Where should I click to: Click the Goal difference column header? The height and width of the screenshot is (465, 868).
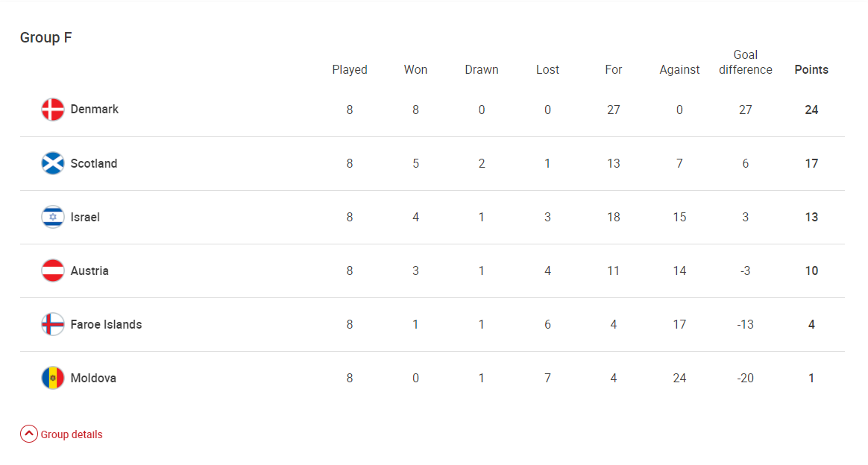(746, 62)
